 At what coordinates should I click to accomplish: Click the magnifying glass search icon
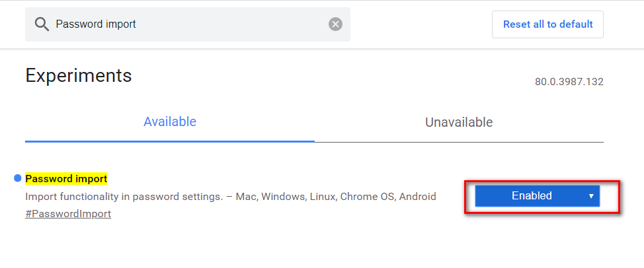pyautogui.click(x=42, y=24)
